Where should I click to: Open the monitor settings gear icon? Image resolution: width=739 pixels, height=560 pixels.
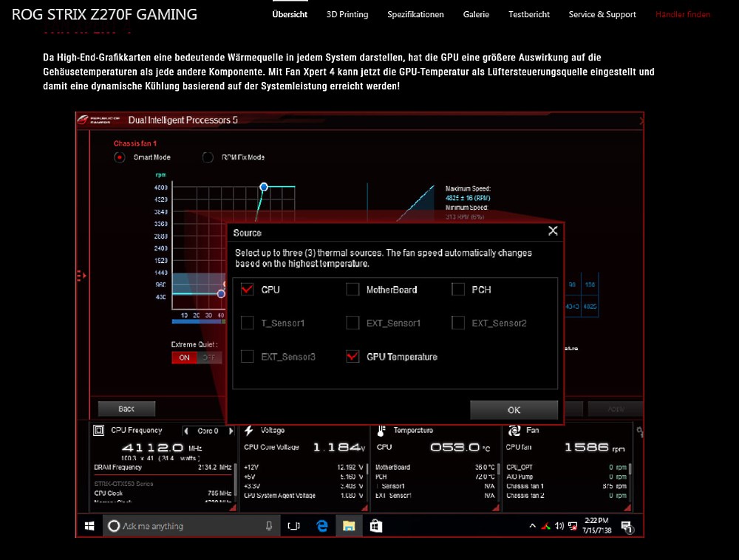(x=639, y=431)
